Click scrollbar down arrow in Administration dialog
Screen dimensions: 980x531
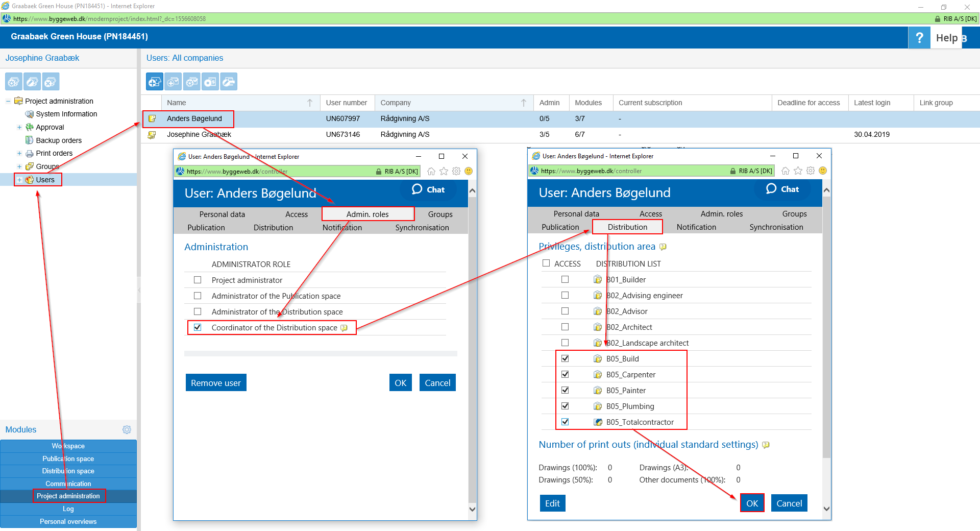pyautogui.click(x=472, y=509)
